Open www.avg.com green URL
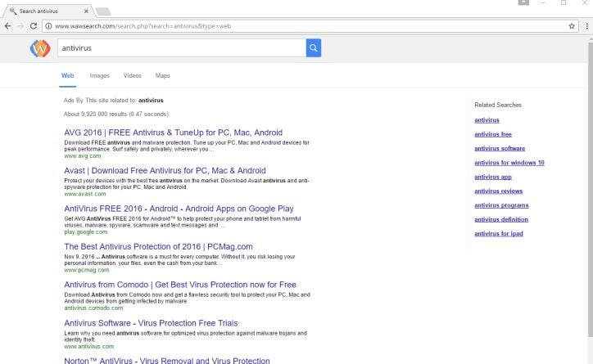 83,156
